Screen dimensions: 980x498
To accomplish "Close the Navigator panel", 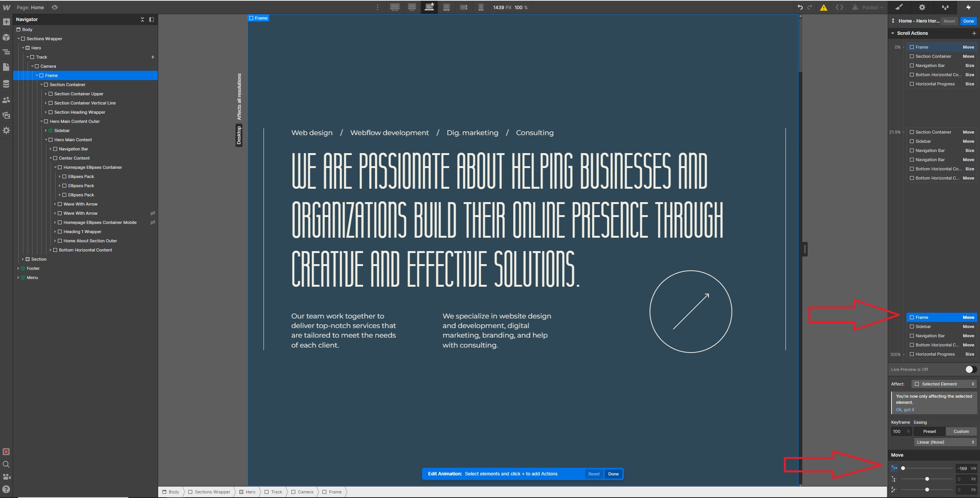I will click(142, 20).
